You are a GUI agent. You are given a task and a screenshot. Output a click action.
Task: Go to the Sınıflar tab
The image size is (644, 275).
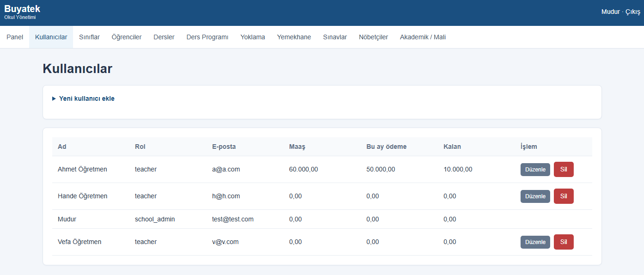click(x=89, y=37)
